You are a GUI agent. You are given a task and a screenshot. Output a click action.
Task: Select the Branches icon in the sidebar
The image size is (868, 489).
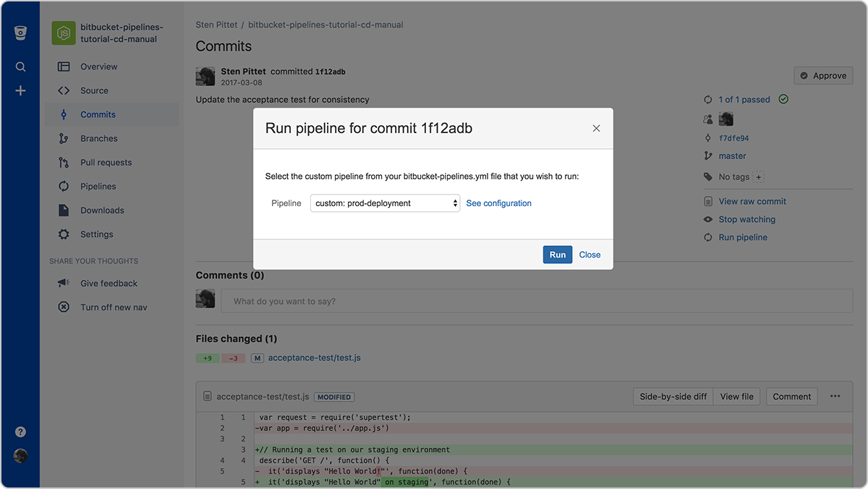pyautogui.click(x=65, y=137)
